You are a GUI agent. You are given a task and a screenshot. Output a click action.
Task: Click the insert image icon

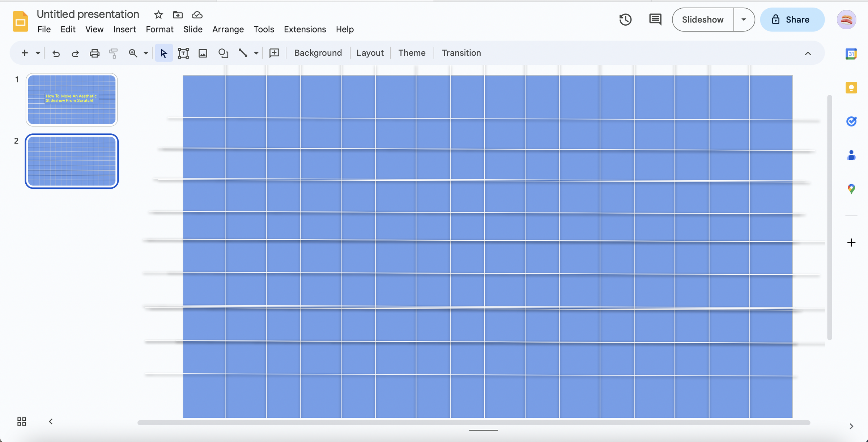click(x=203, y=53)
